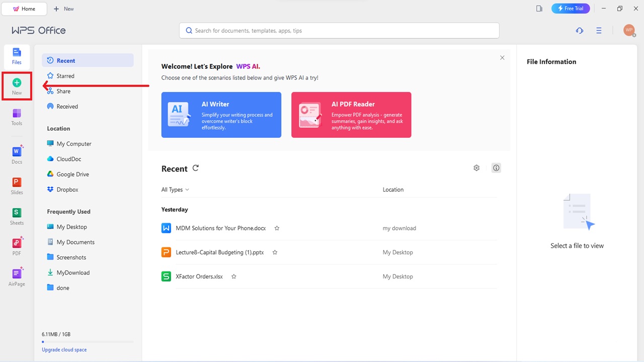Toggle file information display icon
This screenshot has height=362, width=644.
pyautogui.click(x=496, y=167)
